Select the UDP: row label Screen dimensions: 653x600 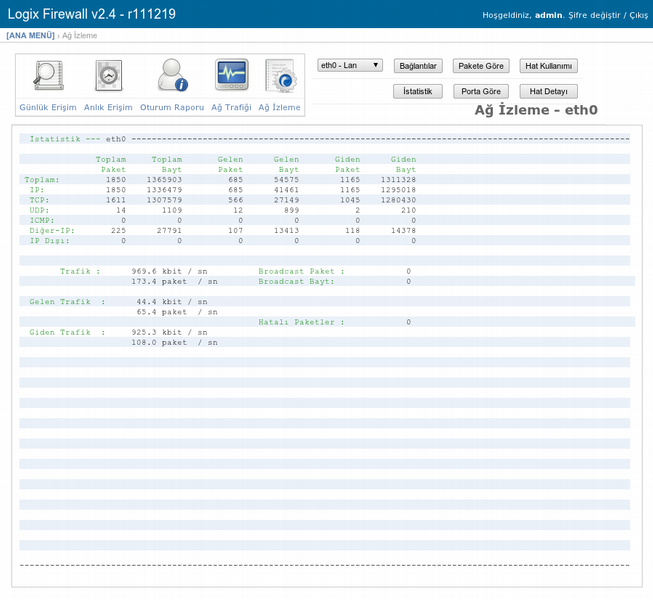click(39, 210)
